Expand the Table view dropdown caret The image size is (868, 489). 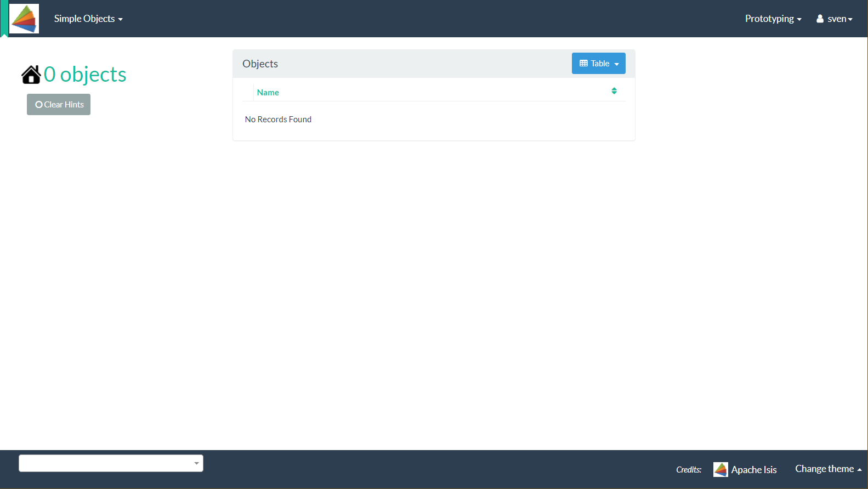(617, 64)
